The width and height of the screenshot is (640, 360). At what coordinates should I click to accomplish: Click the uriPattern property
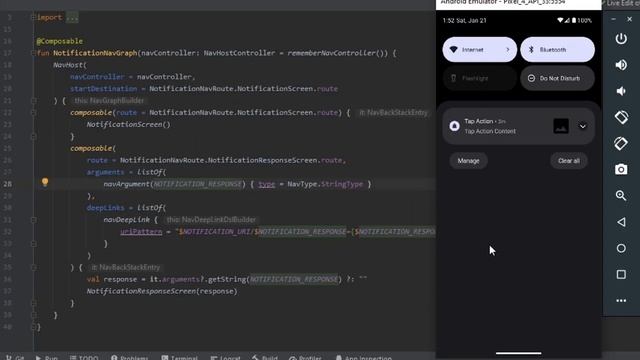click(141, 232)
